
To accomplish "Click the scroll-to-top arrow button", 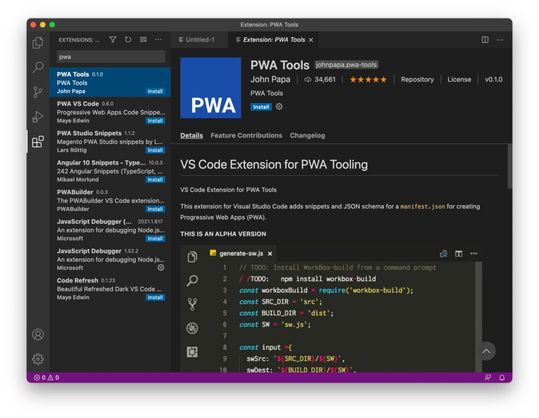I will pyautogui.click(x=486, y=351).
